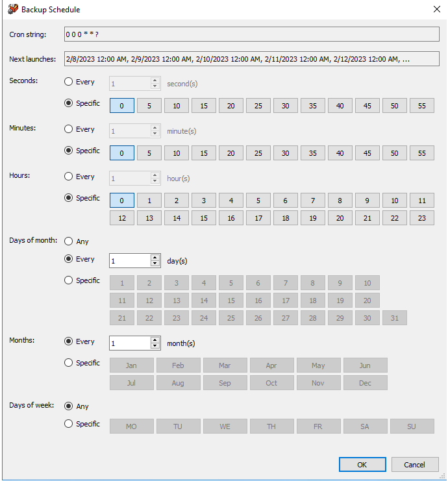Image resolution: width=448 pixels, height=481 pixels.
Task: Toggle seconds value 0
Action: click(122, 106)
